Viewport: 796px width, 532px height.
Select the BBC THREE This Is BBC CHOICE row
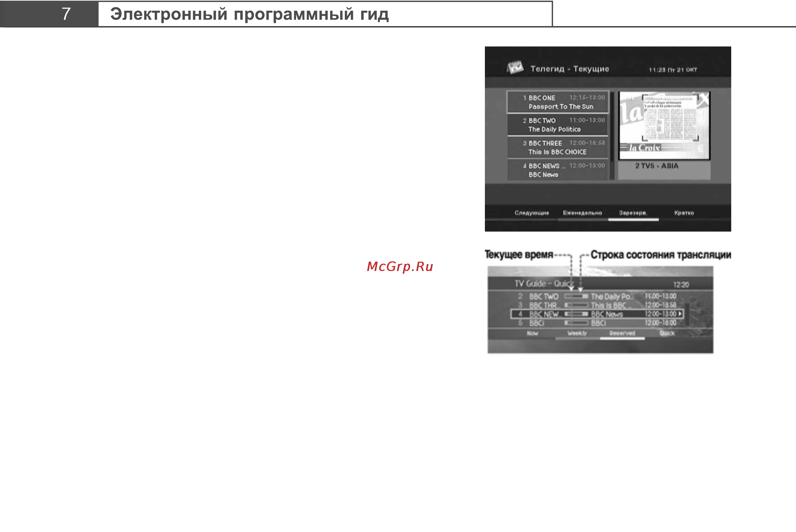(x=558, y=148)
